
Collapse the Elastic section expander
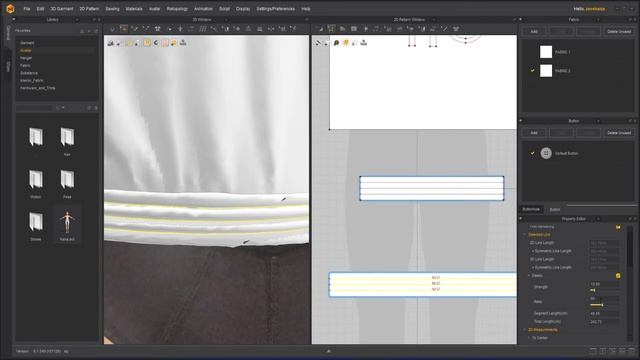coord(529,276)
